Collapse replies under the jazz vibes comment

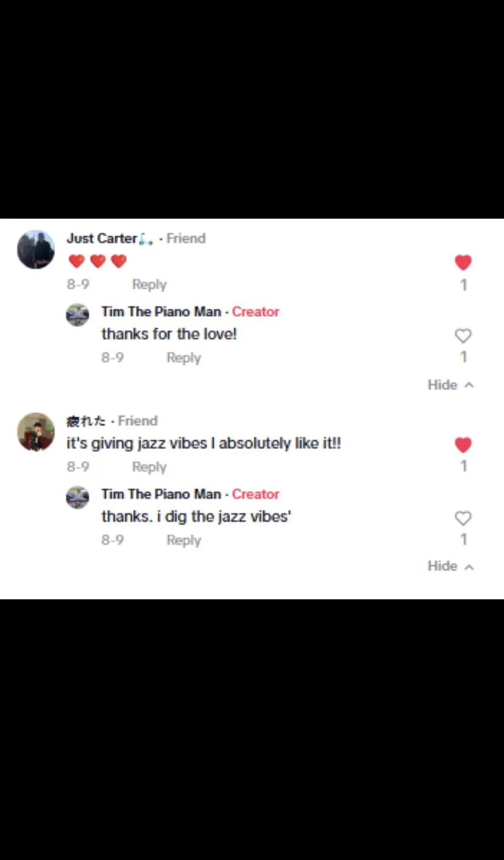click(450, 566)
